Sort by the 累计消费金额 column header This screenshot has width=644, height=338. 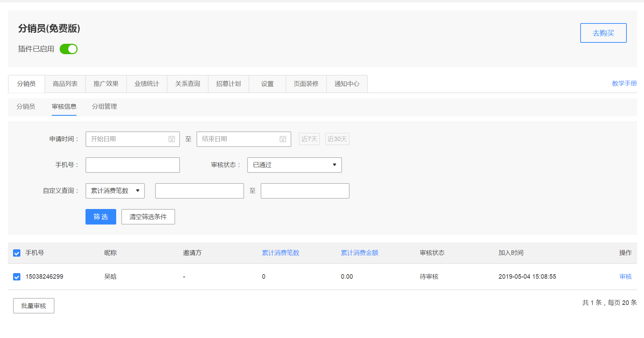pyautogui.click(x=359, y=253)
